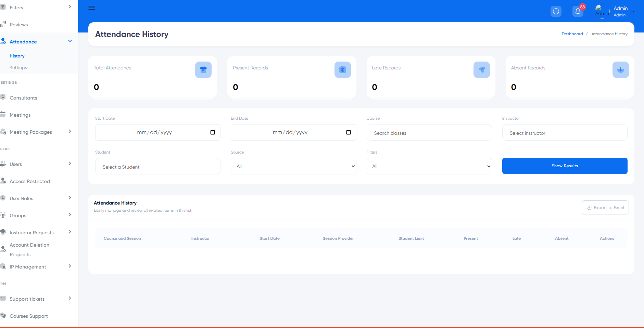Image resolution: width=644 pixels, height=328 pixels.
Task: Open the hamburger menu icon
Action: coord(92,8)
